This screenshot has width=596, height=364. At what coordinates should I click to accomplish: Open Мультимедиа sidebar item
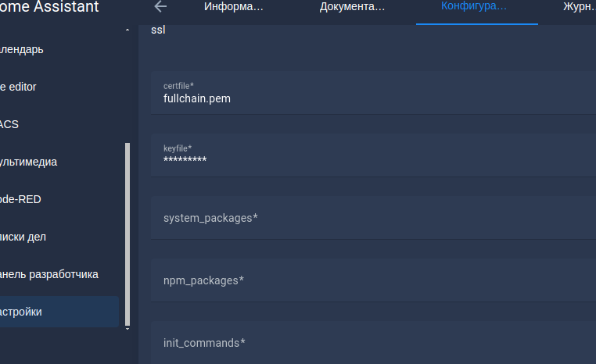pos(31,162)
